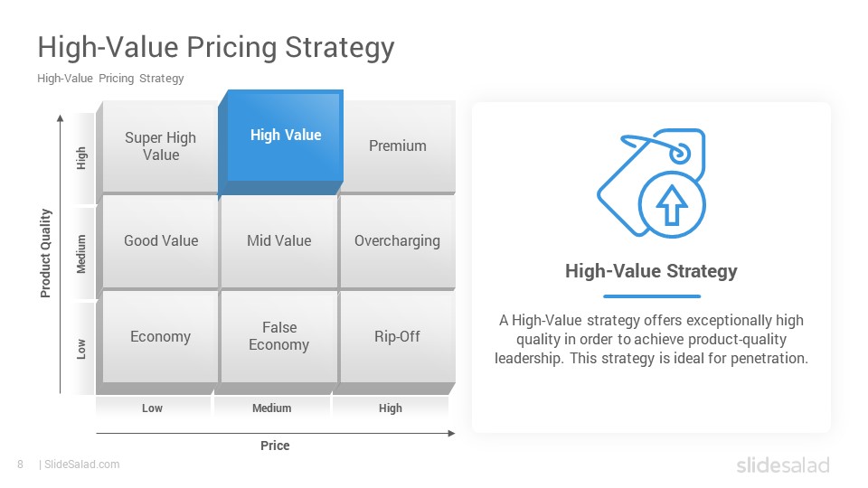Click the slidesalad logo watermark
Viewport: 868px width, 488px height.
783,465
